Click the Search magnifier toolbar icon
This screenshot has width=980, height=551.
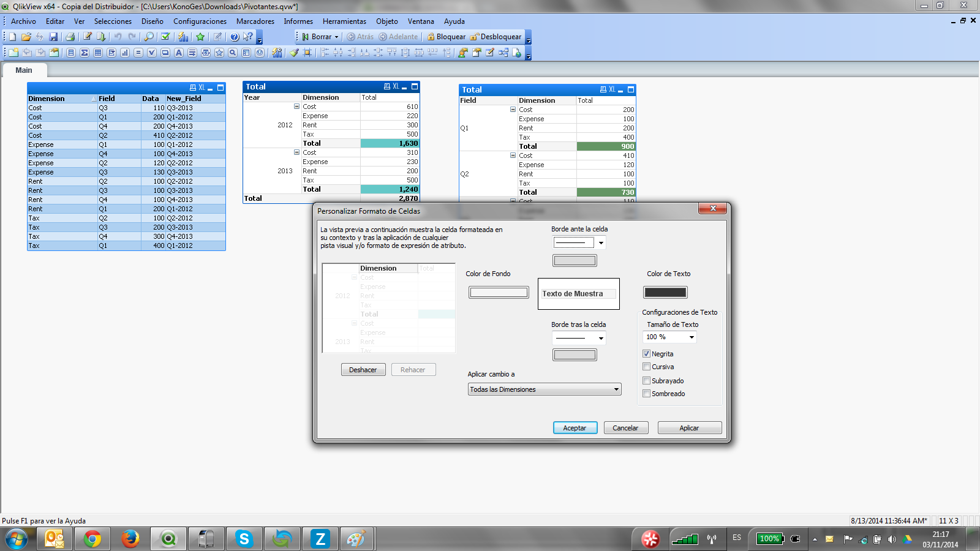click(x=149, y=37)
